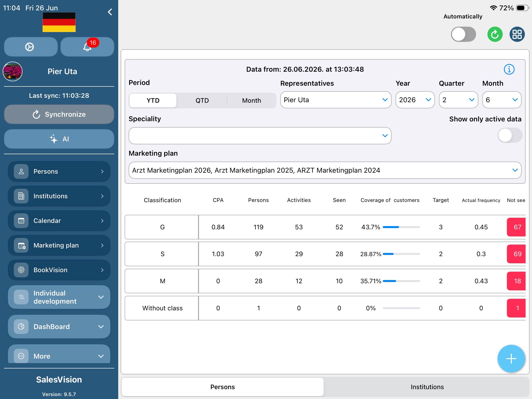Show info about data timestamp
532x399 pixels.
click(x=509, y=69)
